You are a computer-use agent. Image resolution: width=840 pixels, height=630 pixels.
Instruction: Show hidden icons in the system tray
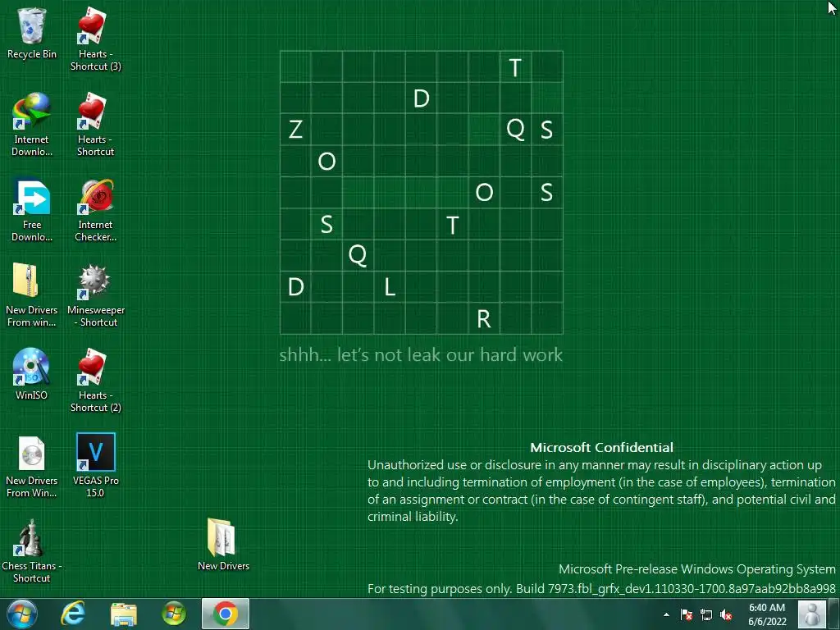(666, 614)
